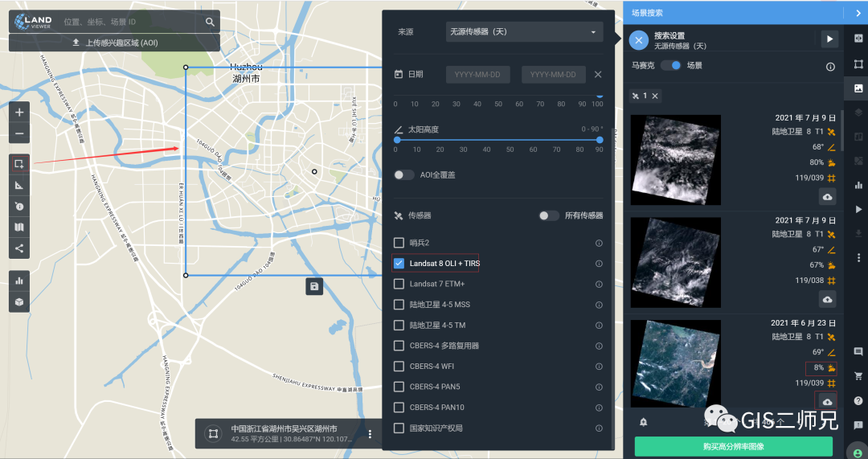The height and width of the screenshot is (459, 868).
Task: Check the Landsat 7 ETM+ checkbox
Action: tap(399, 284)
